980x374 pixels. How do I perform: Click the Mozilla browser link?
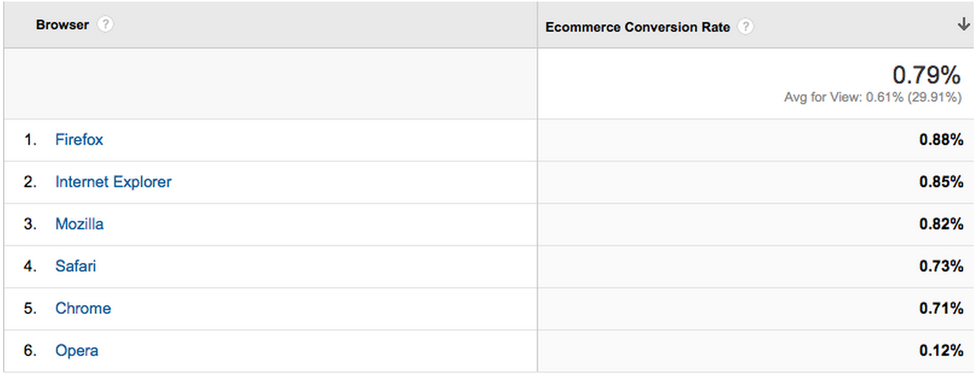tap(79, 225)
